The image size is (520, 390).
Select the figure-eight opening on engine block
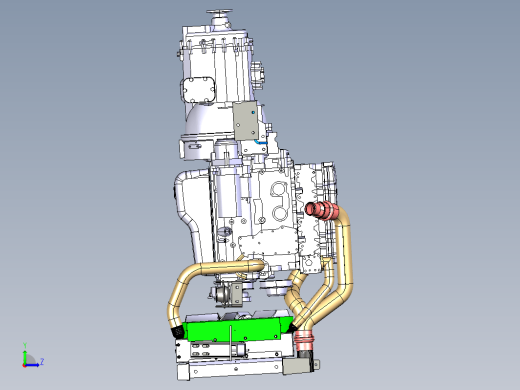pos(279,201)
